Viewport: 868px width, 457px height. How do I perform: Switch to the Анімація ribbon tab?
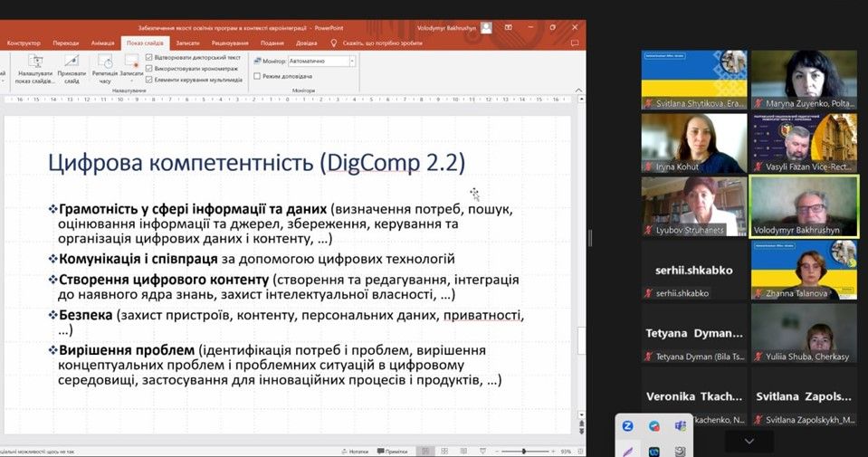point(103,43)
